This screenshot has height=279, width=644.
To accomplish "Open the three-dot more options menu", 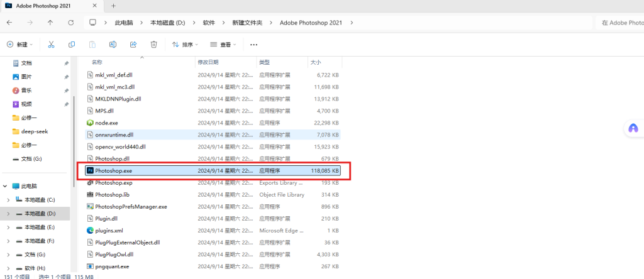I will coord(253,45).
